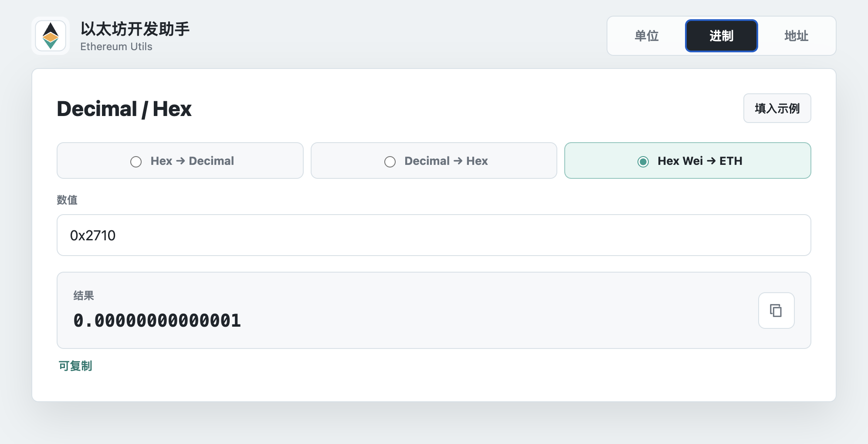Click the 填入示例 button
This screenshot has width=868, height=444.
click(777, 108)
